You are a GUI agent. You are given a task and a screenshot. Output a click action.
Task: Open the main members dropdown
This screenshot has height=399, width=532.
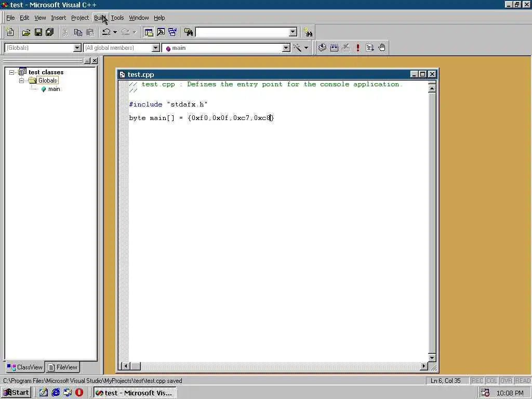click(x=286, y=48)
